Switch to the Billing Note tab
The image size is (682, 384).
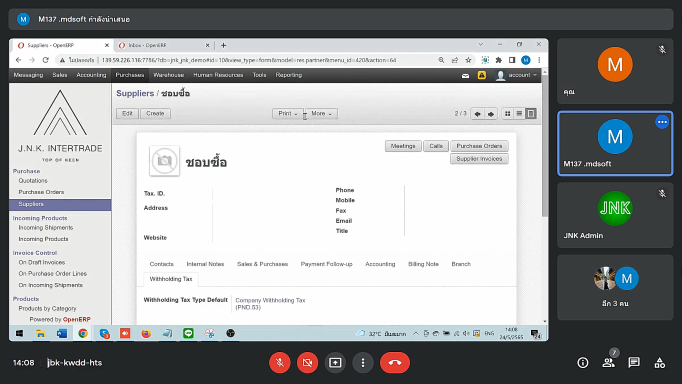(423, 264)
